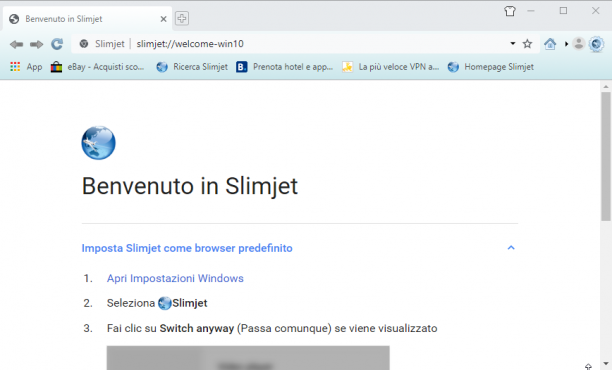Click Imposta Slimjet come browser predefinito heading
Screen dimensions: 612x370
(x=187, y=248)
